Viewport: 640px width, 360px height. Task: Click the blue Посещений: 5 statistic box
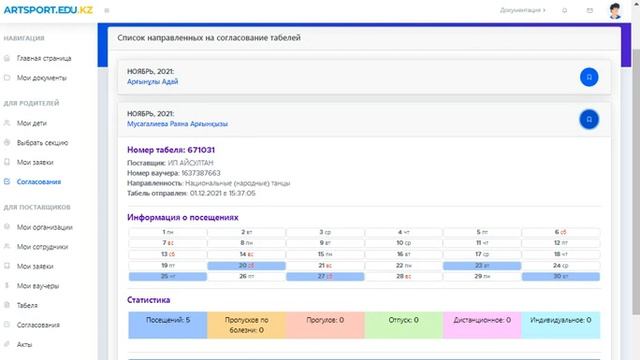pos(168,325)
